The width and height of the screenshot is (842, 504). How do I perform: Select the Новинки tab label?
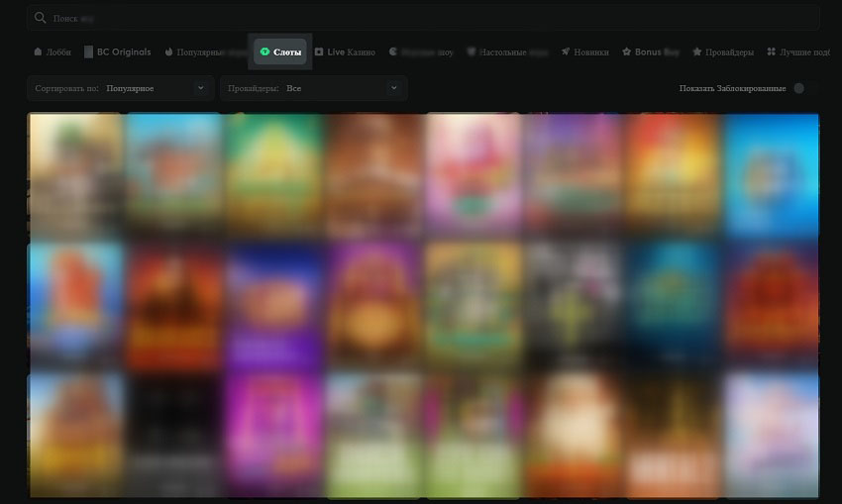click(590, 51)
